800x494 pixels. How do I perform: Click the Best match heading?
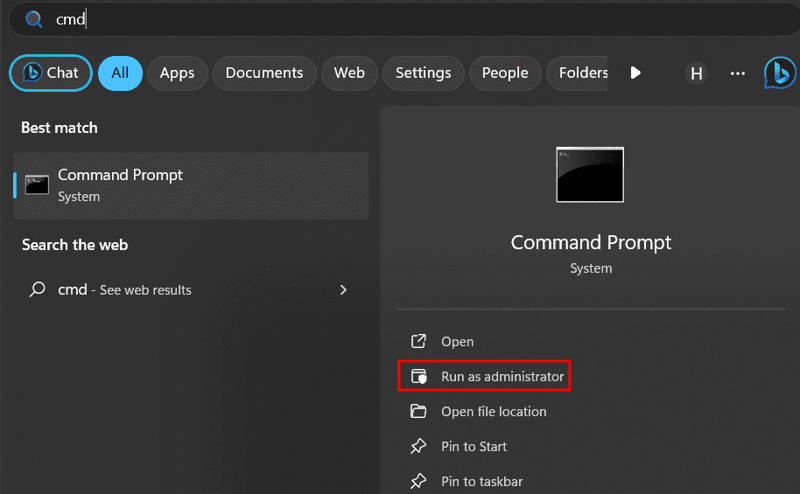pos(59,128)
